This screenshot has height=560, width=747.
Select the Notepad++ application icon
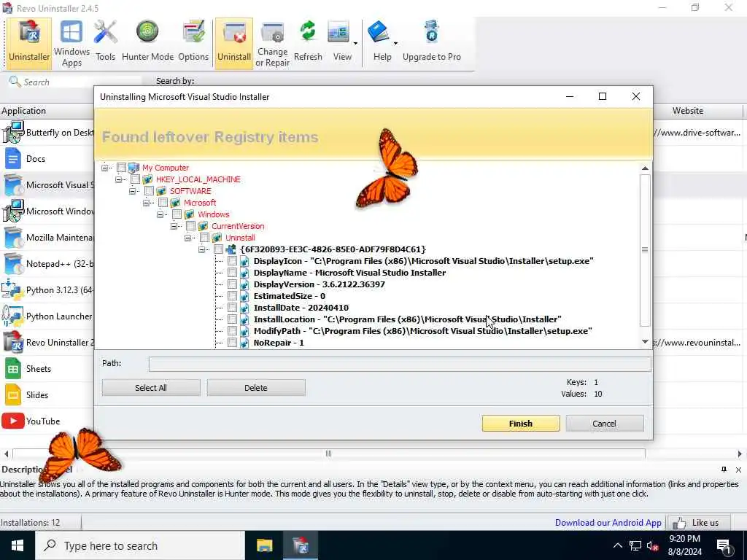click(13, 264)
